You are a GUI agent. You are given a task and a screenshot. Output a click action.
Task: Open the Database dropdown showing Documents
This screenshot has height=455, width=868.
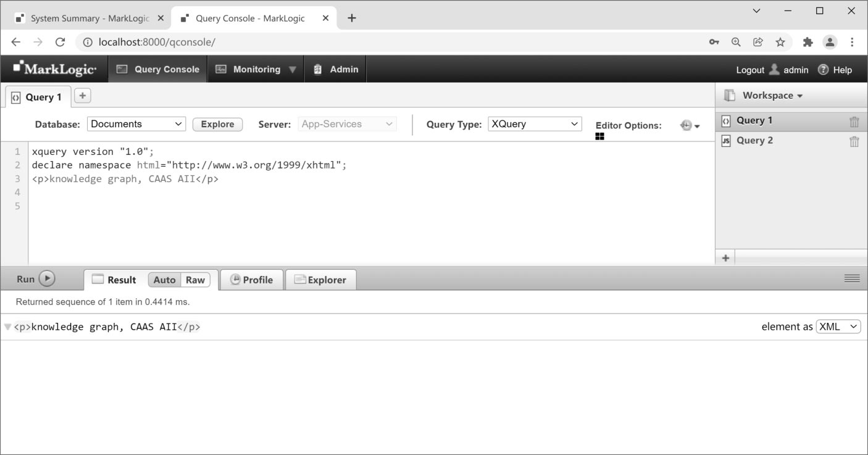tap(136, 124)
